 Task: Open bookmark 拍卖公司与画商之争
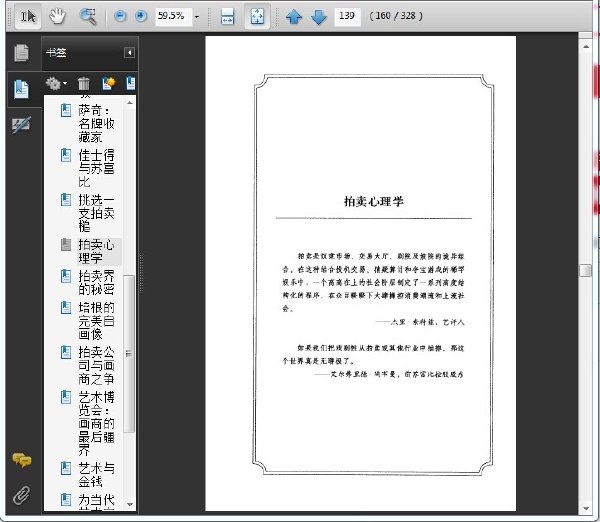96,365
